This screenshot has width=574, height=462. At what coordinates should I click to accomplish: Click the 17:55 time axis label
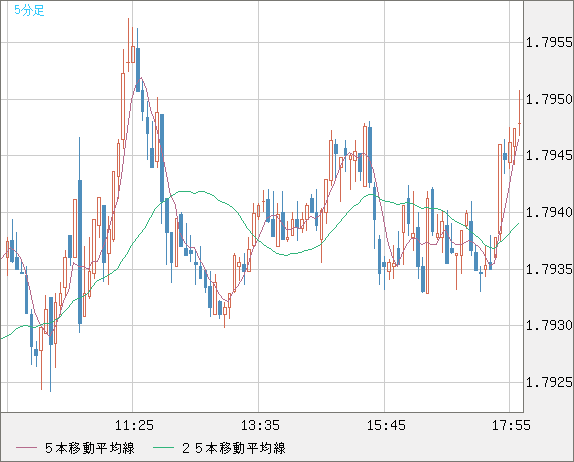tap(511, 425)
